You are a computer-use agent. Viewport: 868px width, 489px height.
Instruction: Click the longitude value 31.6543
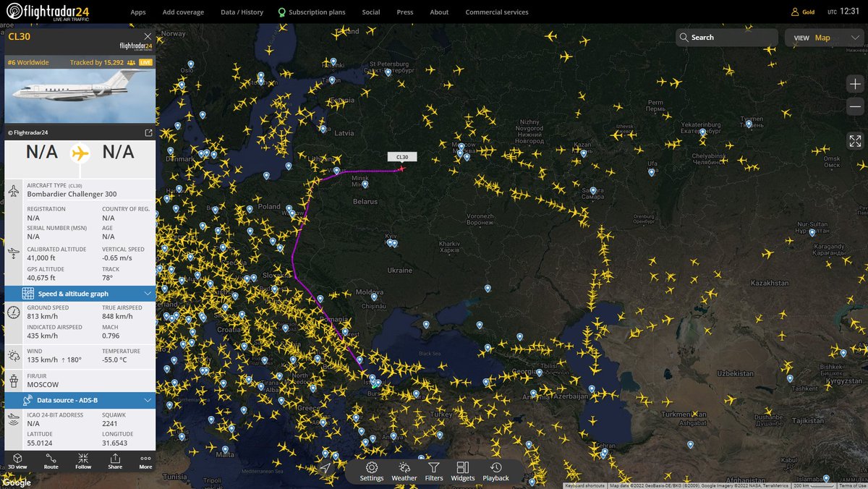[x=116, y=442]
